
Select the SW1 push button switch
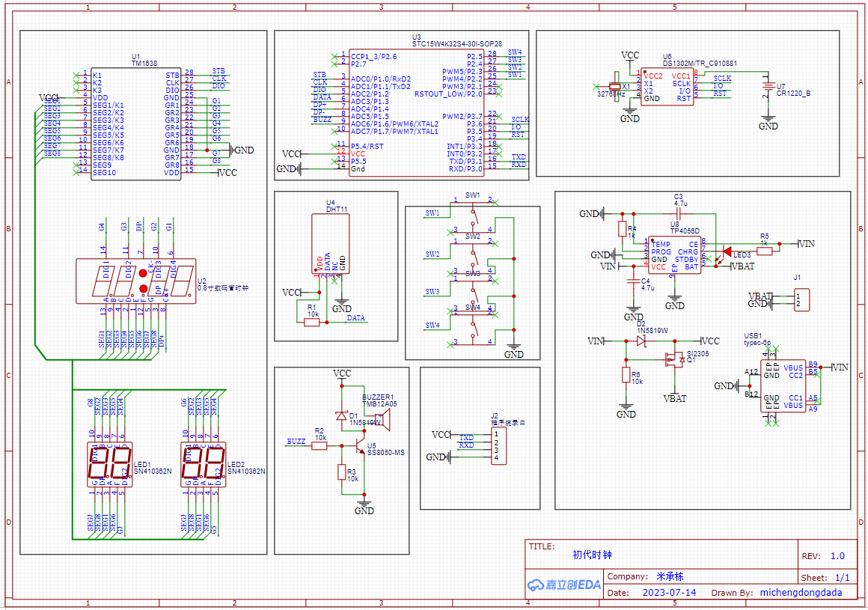pos(471,215)
